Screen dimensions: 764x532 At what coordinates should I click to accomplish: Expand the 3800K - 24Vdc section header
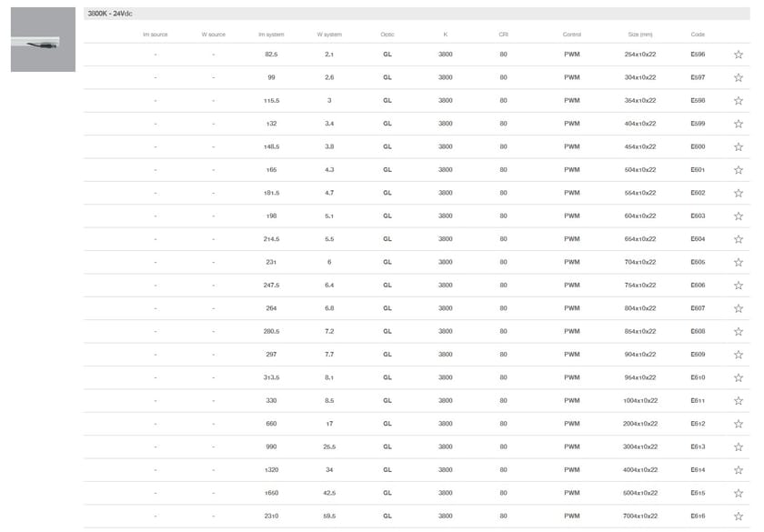(x=417, y=14)
